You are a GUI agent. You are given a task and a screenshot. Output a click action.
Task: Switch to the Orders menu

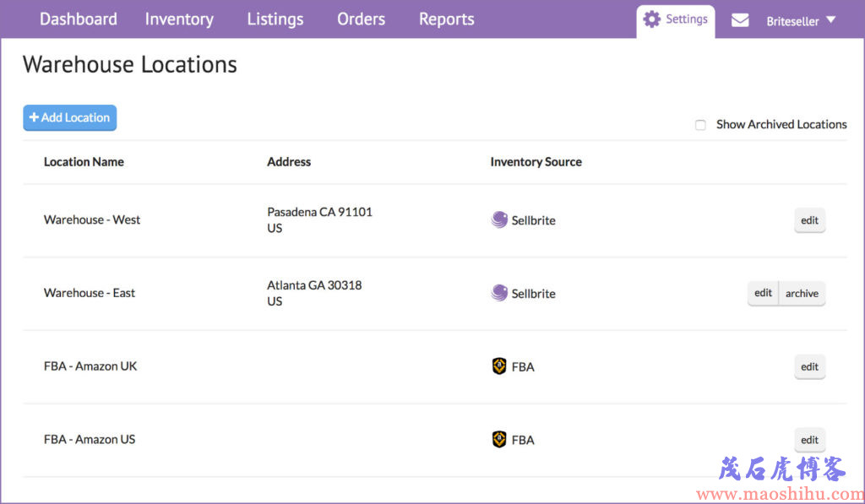(362, 19)
